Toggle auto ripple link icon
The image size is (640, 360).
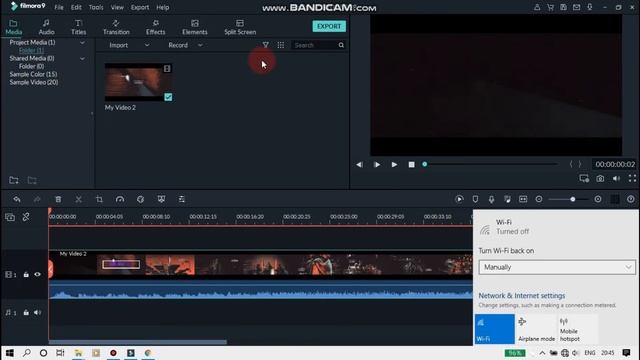click(26, 217)
